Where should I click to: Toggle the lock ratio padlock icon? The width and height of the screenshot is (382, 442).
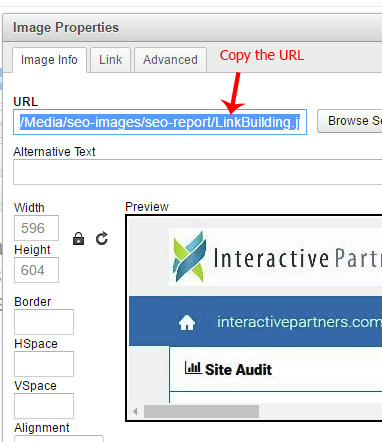78,239
